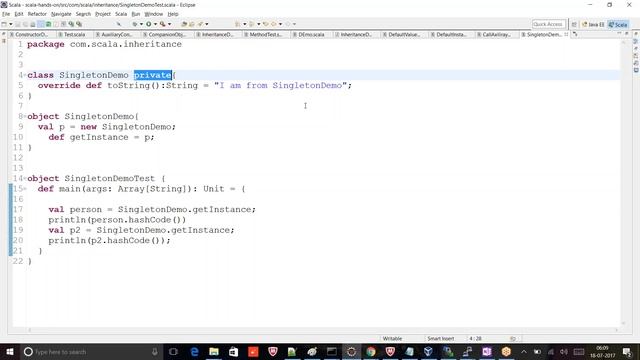Open VirtualBox from the taskbar
Screen dimensions: 640x360
point(428,351)
